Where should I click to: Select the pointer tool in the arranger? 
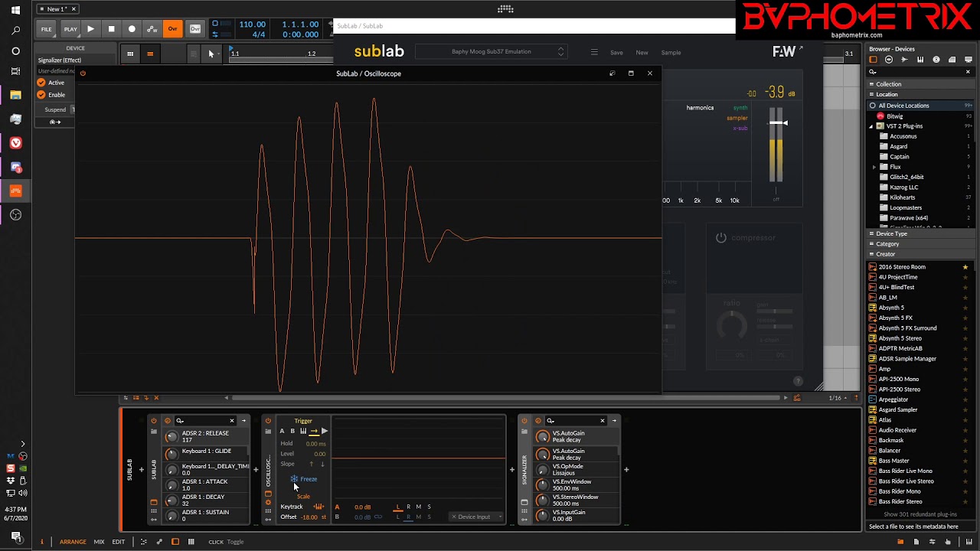[211, 54]
